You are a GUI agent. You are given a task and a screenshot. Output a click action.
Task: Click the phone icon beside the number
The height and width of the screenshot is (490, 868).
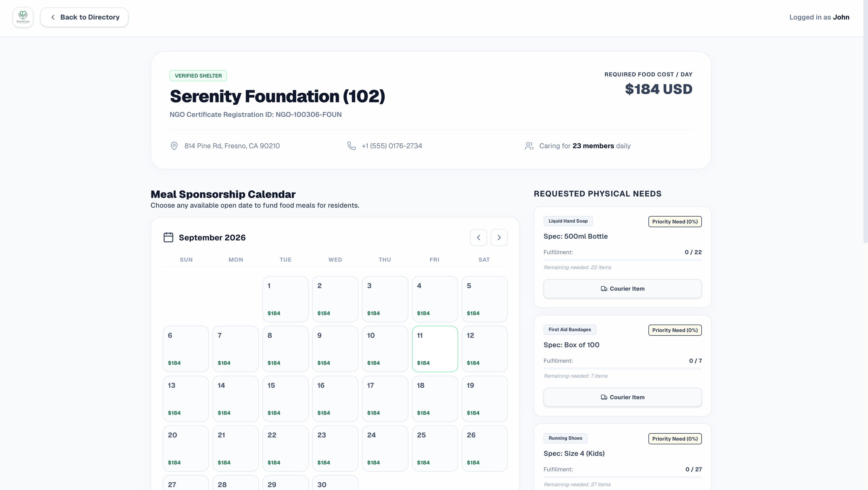click(352, 146)
